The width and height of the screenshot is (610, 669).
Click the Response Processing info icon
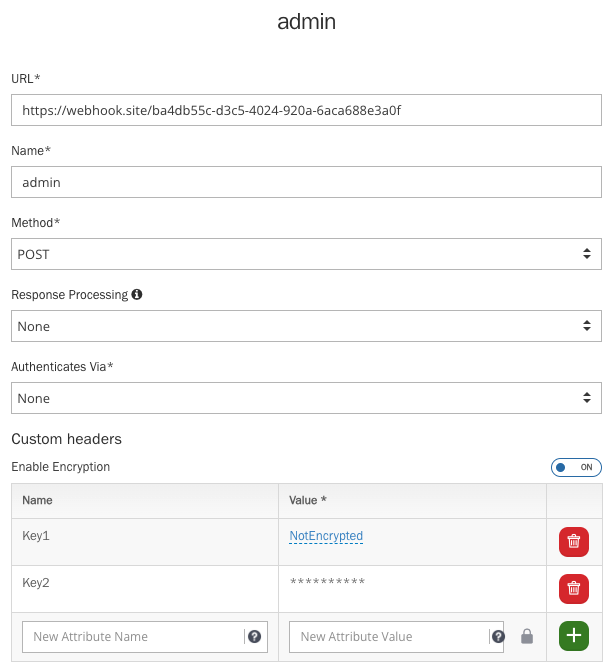[x=137, y=295]
